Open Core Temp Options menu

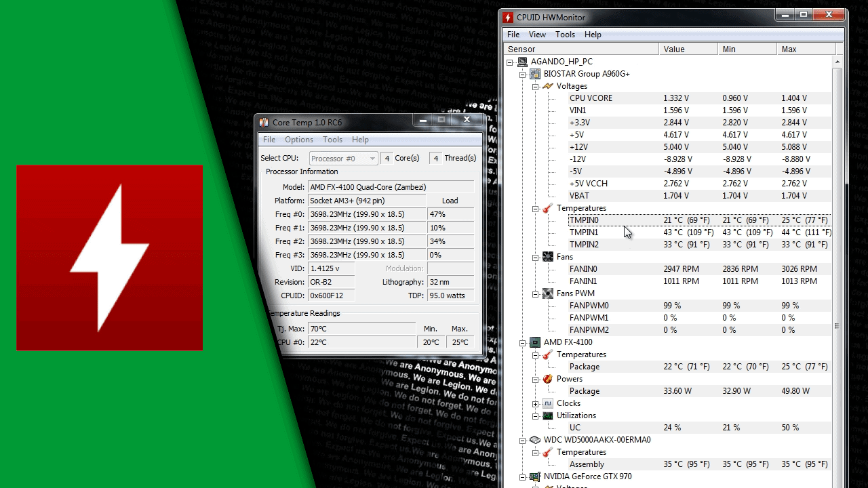pyautogui.click(x=299, y=140)
